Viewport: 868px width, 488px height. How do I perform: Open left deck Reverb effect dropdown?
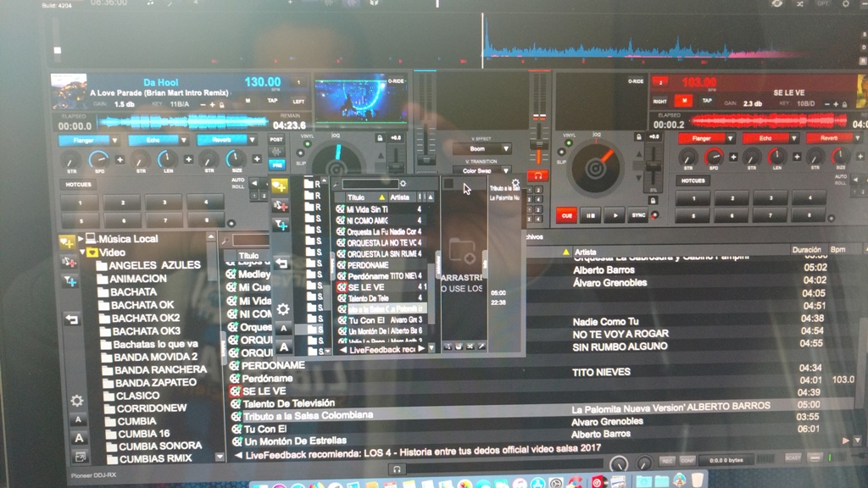click(x=252, y=140)
